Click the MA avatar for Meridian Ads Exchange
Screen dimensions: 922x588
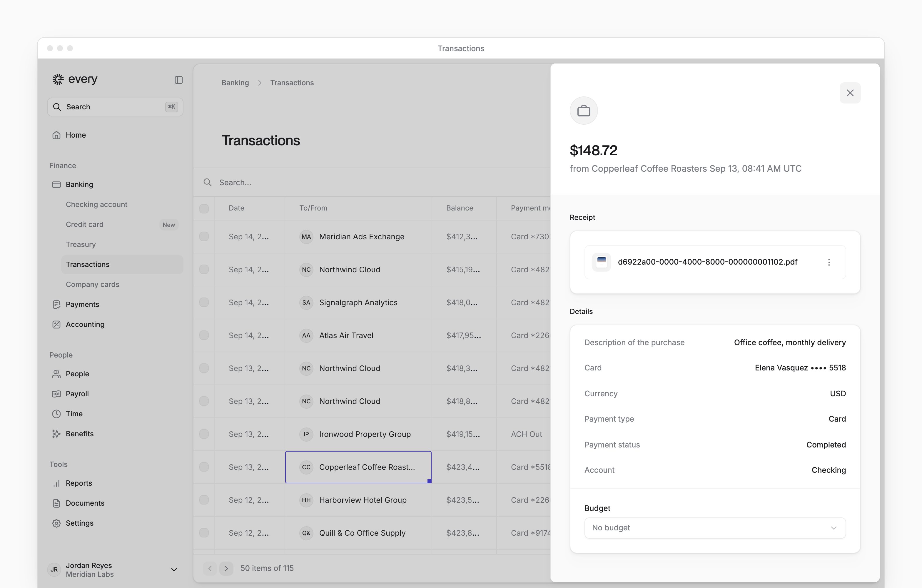coord(306,237)
